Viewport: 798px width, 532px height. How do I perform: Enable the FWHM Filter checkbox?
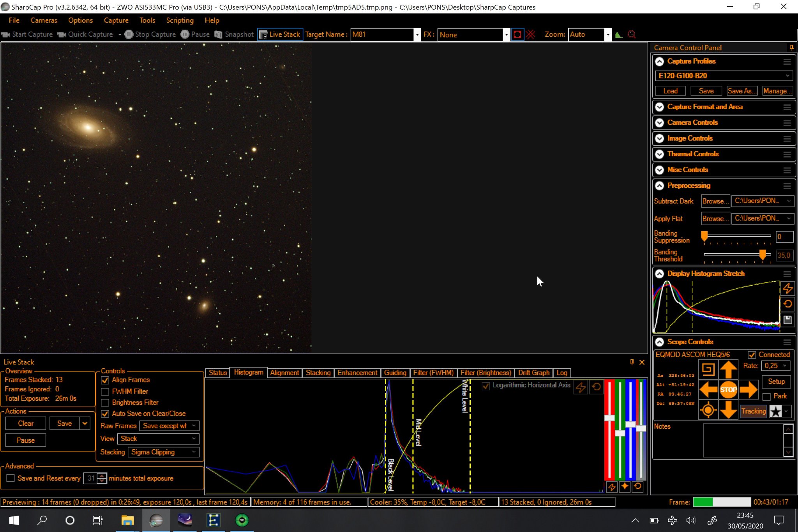(x=105, y=391)
